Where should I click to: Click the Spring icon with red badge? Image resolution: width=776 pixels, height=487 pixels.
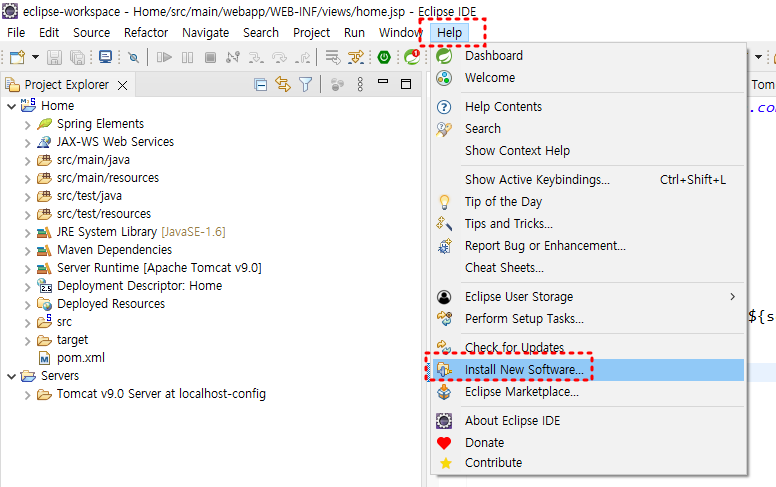pos(412,57)
